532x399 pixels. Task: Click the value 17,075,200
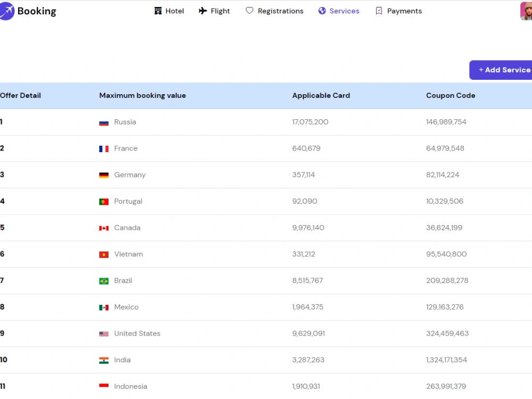point(310,122)
